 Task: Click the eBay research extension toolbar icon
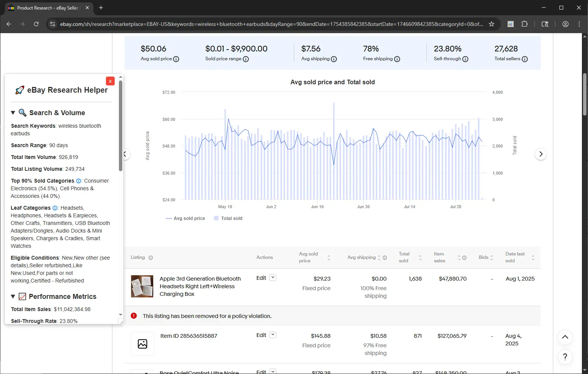click(x=511, y=24)
